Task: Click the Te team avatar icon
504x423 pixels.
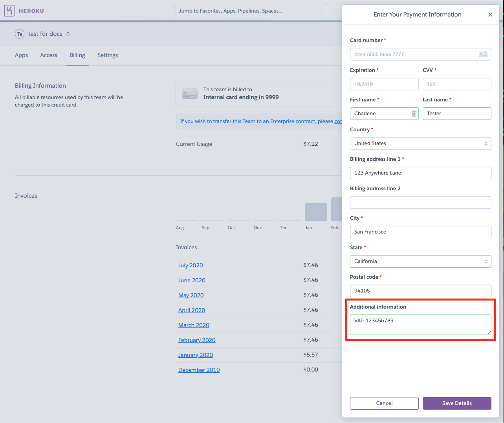Action: pyautogui.click(x=20, y=34)
